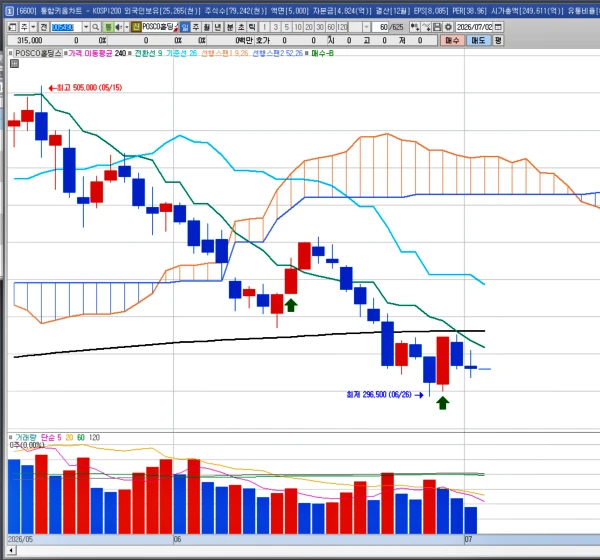This screenshot has height=560, width=600.
Task: Click the 가격 이동평균 240 legend label
Action: pos(97,53)
